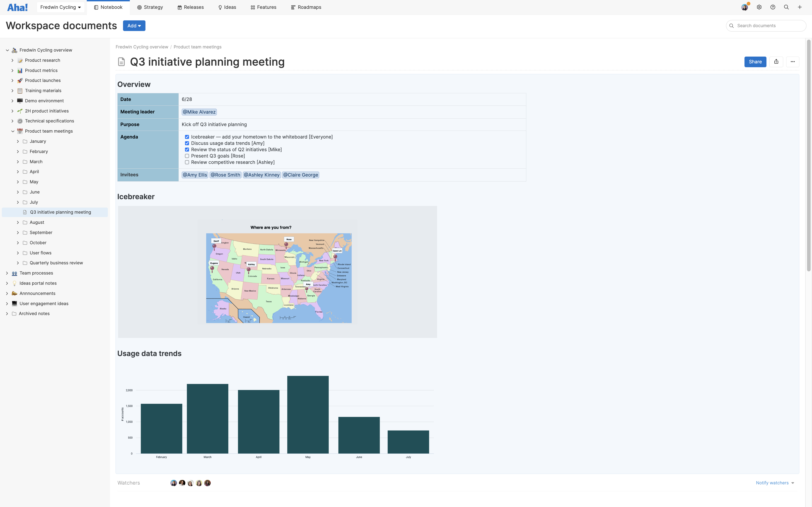Open the global search magnifier icon
The image size is (812, 507).
786,7
